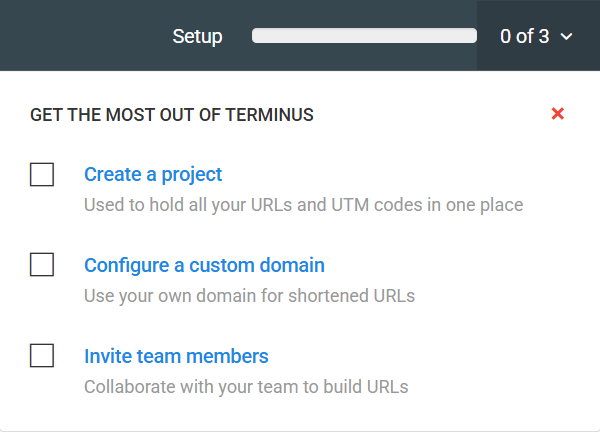Viewport: 600px width, 432px height.
Task: Select the GET THE MOST OUT OF TERMINUS heading
Action: (x=172, y=115)
